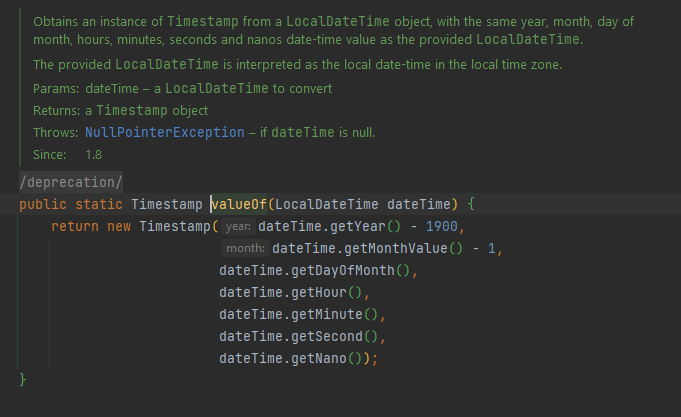Click dateTime.getDayOfMonth() call
The width and height of the screenshot is (681, 417).
315,270
